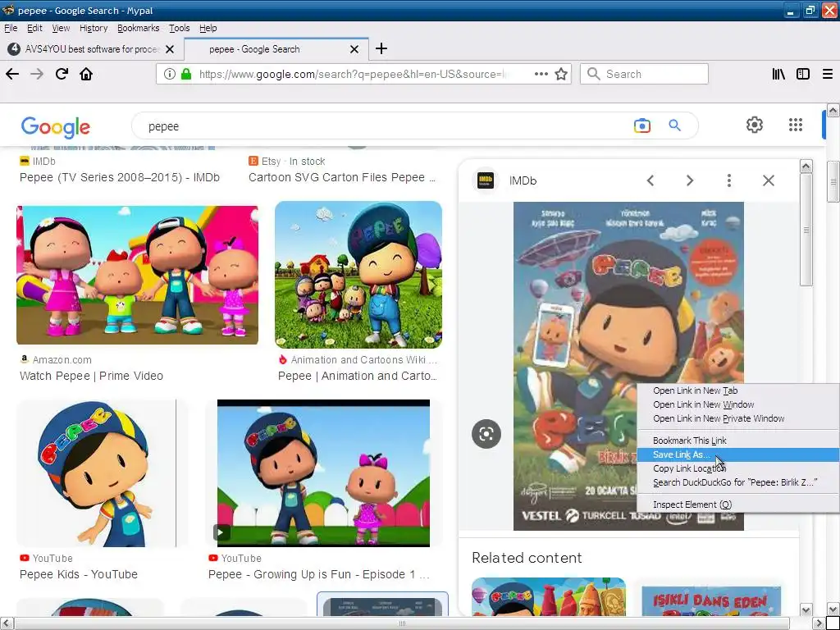Toggle the sidebar view icon

tap(802, 74)
